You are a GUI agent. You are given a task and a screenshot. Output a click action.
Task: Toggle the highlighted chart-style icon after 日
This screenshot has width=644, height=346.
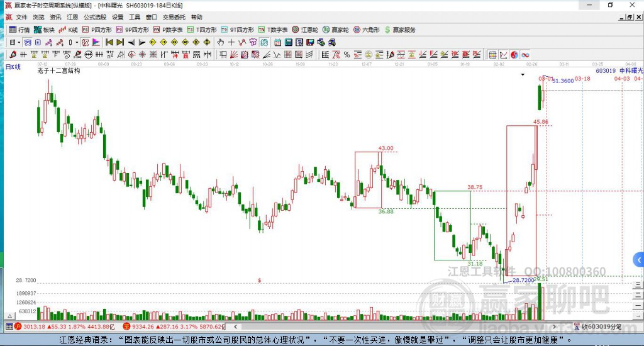pyautogui.click(x=28, y=42)
